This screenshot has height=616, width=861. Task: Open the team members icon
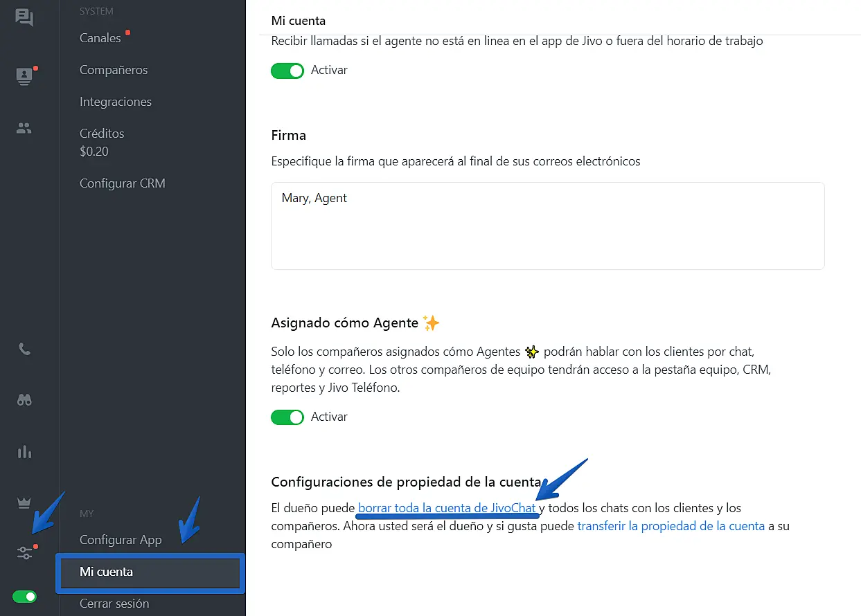click(x=24, y=128)
